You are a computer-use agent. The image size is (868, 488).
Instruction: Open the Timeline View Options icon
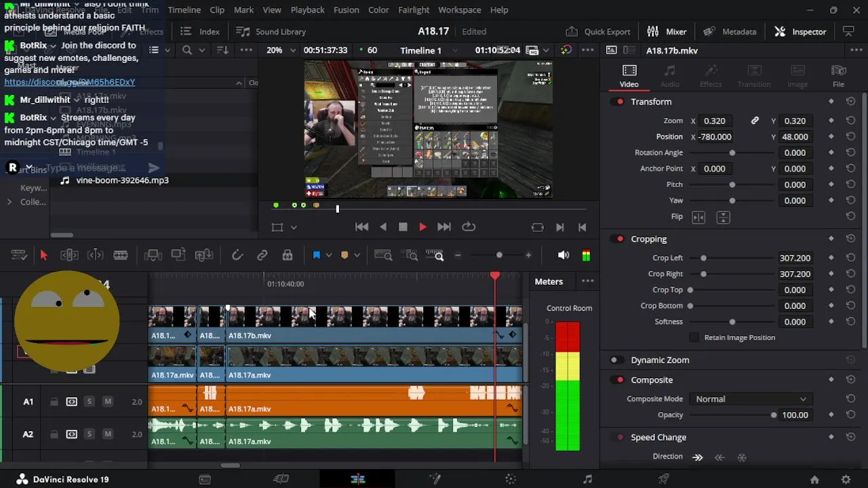click(19, 256)
